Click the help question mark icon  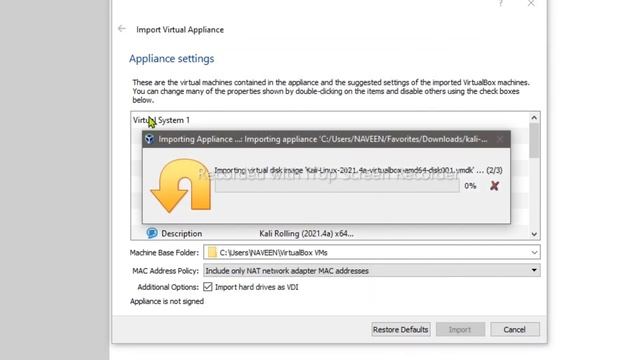500,4
